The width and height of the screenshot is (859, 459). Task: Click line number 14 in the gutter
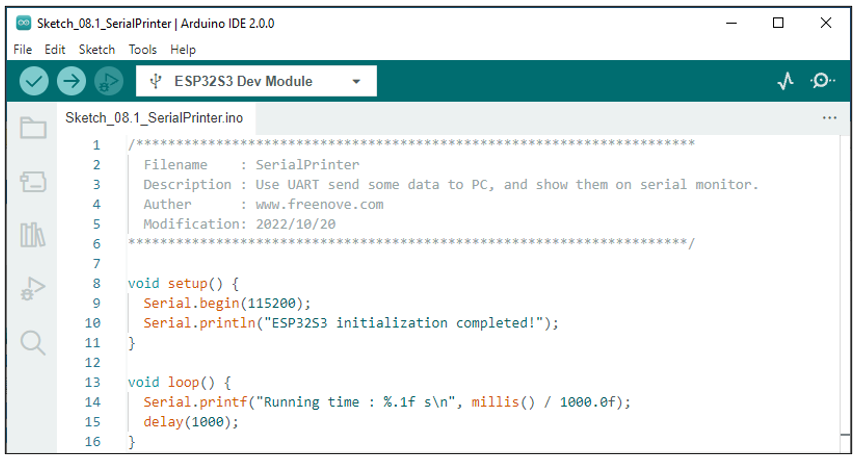point(93,402)
